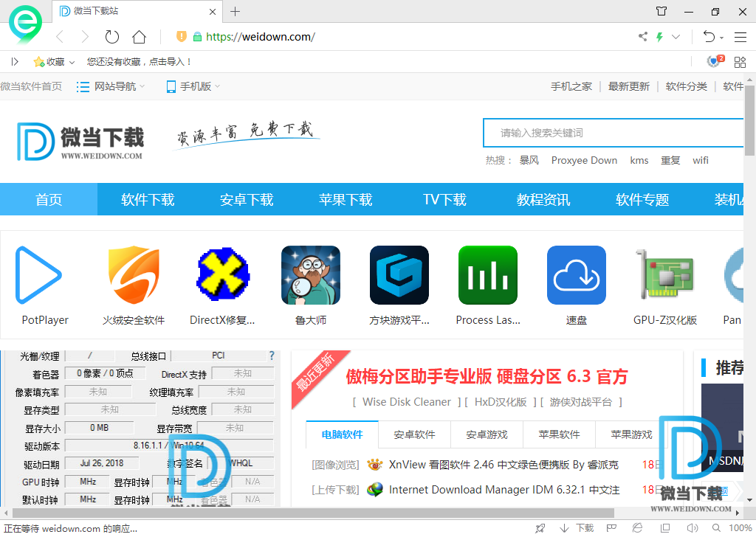Expand the 收藏 dropdown arrow

[x=72, y=62]
